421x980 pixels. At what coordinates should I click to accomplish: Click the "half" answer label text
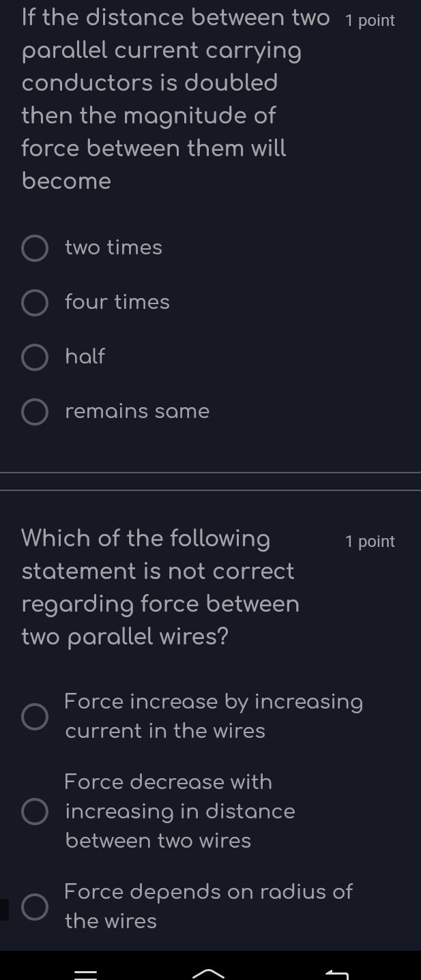pyautogui.click(x=85, y=357)
